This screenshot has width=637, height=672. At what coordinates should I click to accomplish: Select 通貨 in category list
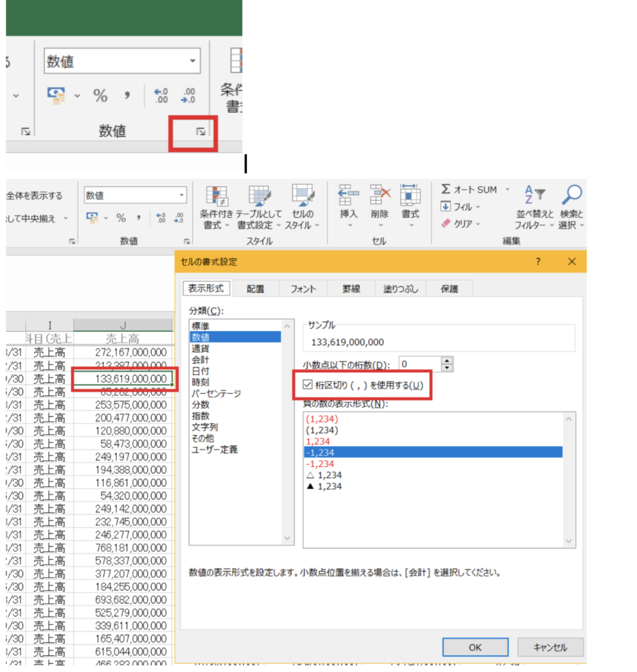click(x=235, y=348)
